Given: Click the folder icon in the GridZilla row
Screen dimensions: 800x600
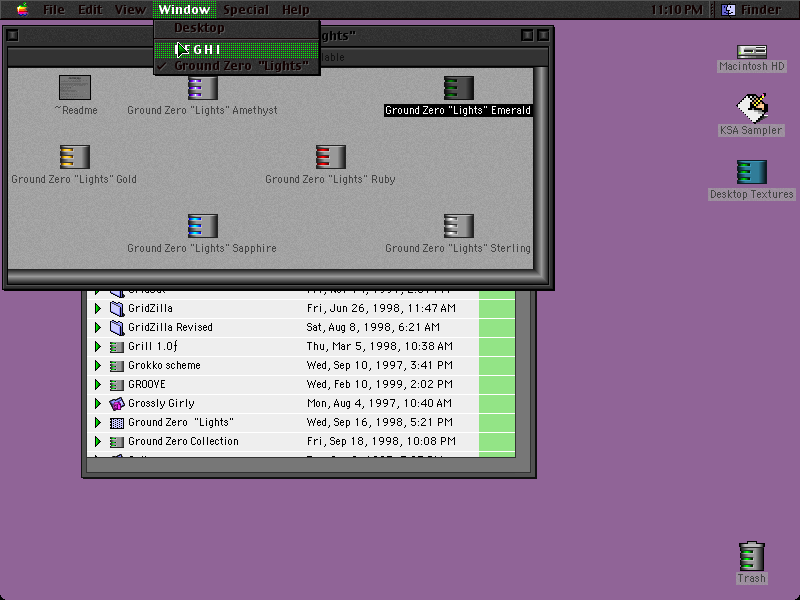Looking at the screenshot, I should coord(117,308).
